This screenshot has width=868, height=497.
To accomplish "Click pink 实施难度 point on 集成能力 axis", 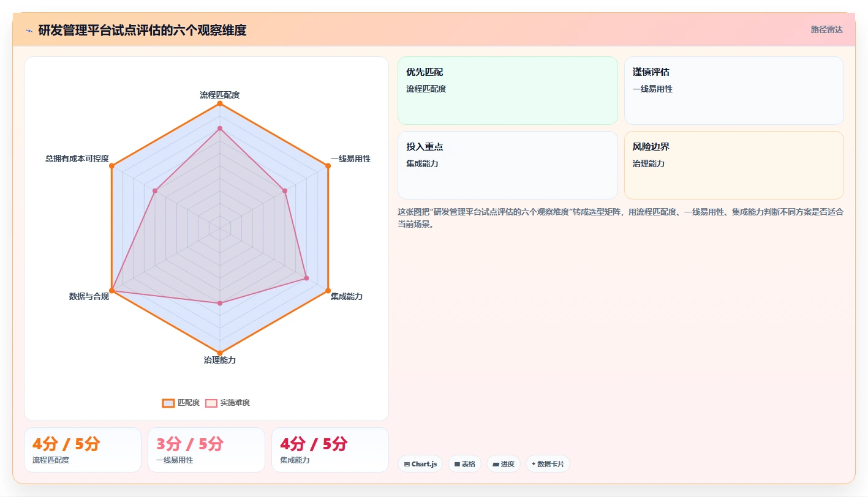I will (306, 278).
